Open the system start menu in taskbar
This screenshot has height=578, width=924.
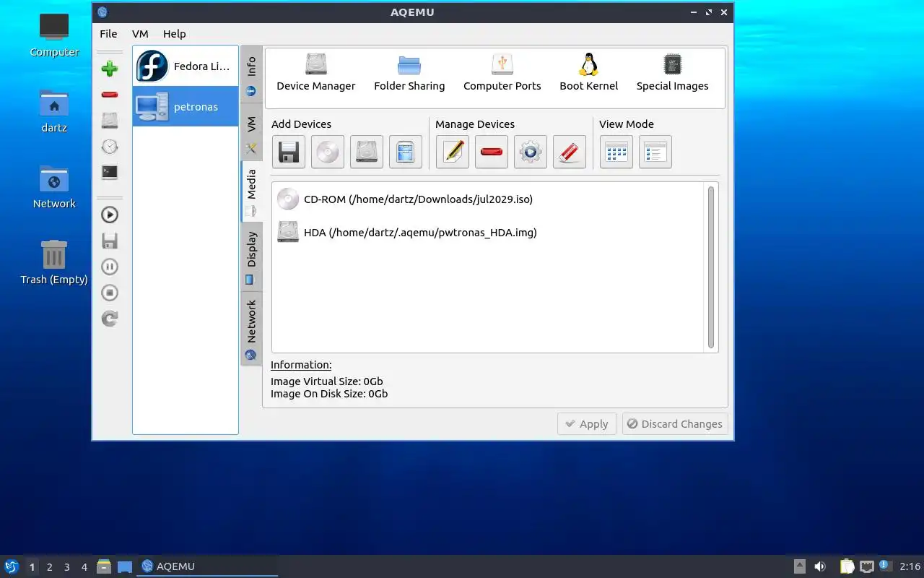pyautogui.click(x=12, y=566)
